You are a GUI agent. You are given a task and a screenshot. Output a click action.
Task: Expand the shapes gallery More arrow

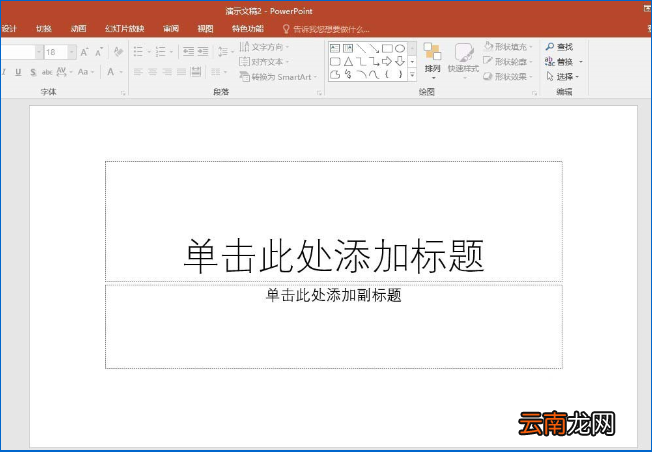point(412,75)
